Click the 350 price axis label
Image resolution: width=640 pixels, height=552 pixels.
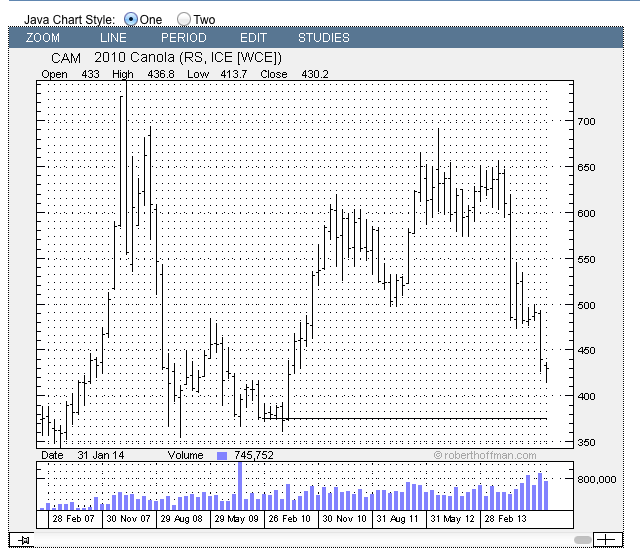coord(586,443)
